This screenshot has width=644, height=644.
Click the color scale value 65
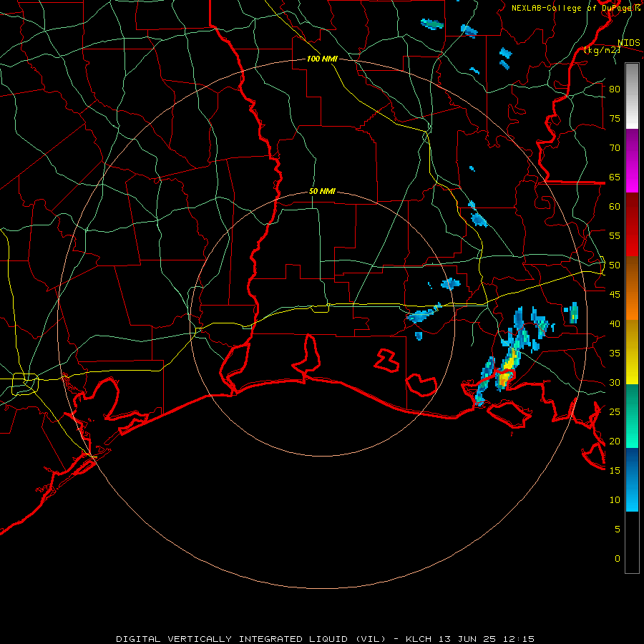pos(615,177)
